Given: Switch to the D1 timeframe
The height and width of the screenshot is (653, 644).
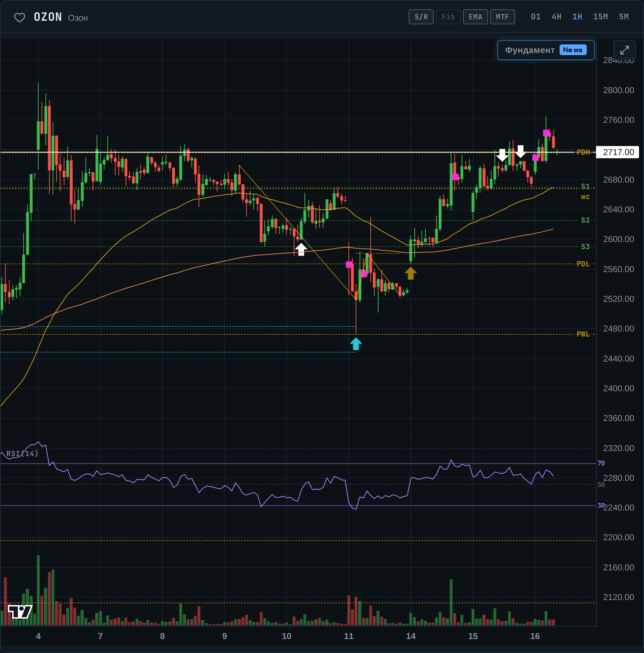Looking at the screenshot, I should click(x=536, y=17).
